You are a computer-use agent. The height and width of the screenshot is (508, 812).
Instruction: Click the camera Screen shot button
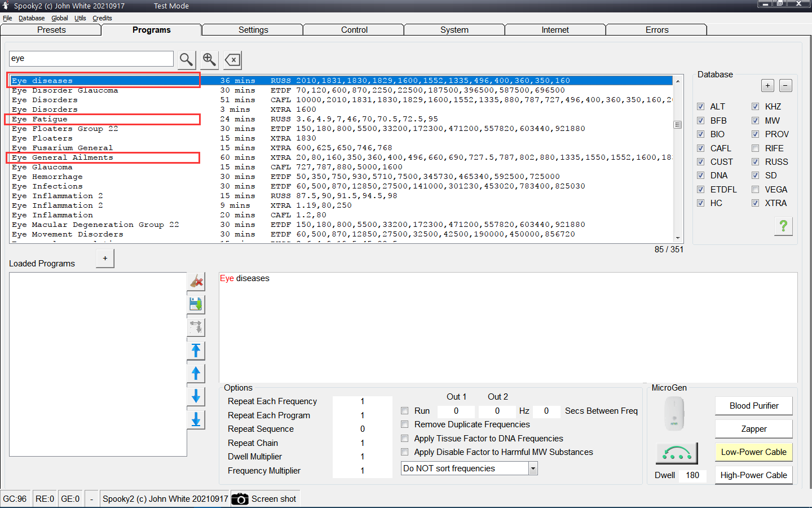(264, 499)
